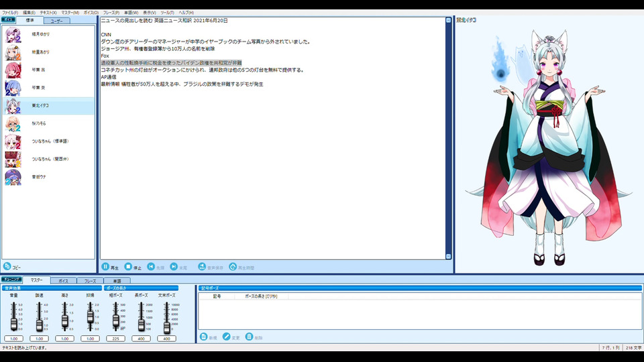Click the 音量 value field
This screenshot has width=644, height=362.
coord(13,339)
